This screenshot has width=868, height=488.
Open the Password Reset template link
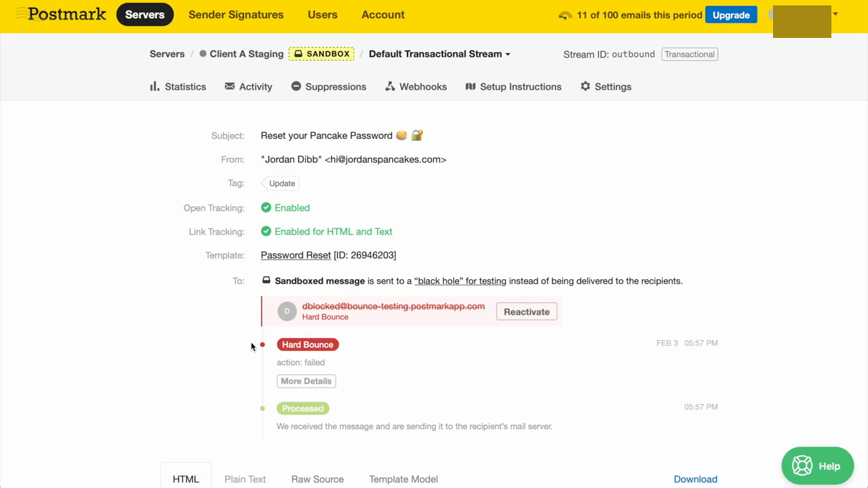click(x=296, y=256)
